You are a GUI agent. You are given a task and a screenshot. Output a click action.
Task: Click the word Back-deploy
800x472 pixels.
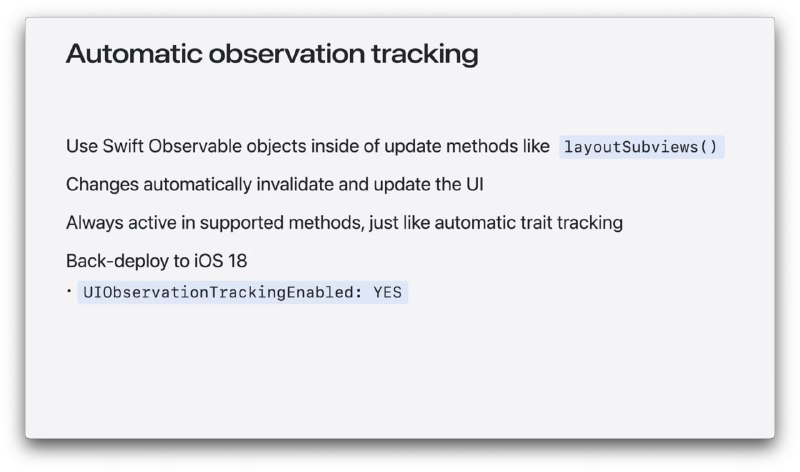(x=118, y=261)
